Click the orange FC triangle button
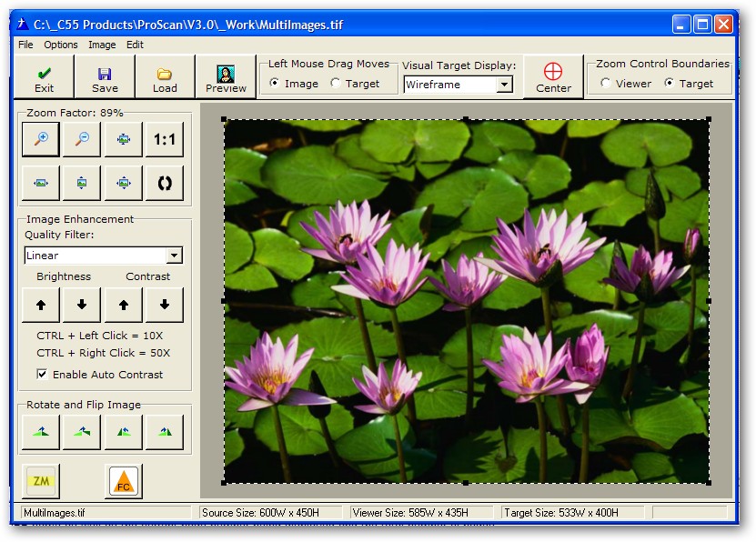 tap(123, 481)
